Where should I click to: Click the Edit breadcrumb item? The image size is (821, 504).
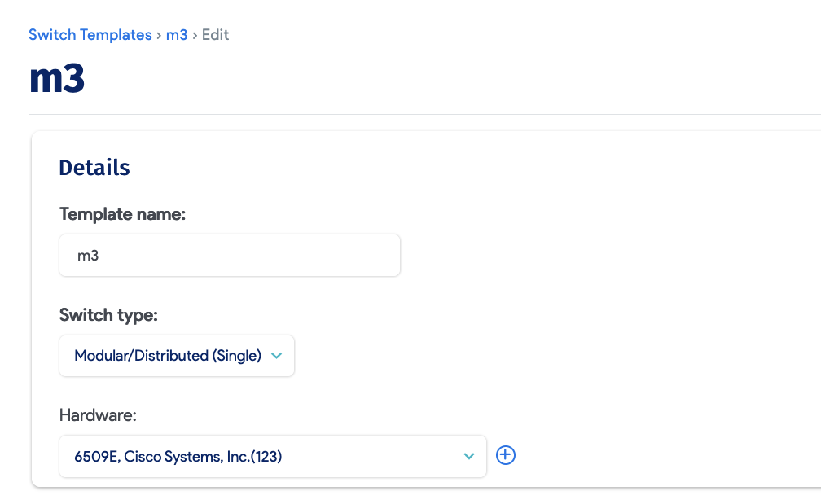pyautogui.click(x=215, y=35)
